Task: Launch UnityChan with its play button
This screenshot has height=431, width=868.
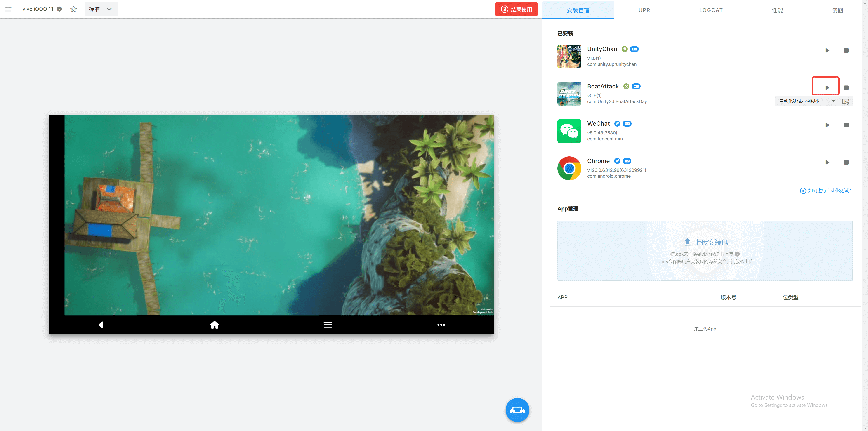Action: (827, 51)
